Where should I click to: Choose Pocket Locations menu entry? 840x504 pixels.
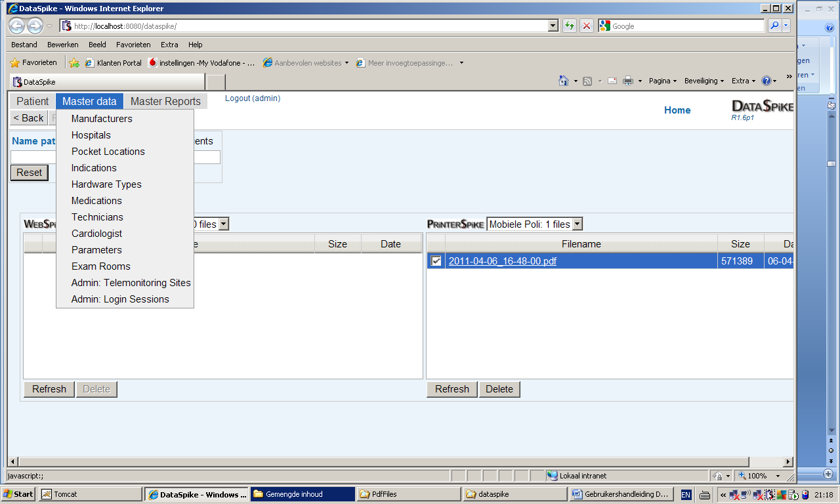pos(108,152)
